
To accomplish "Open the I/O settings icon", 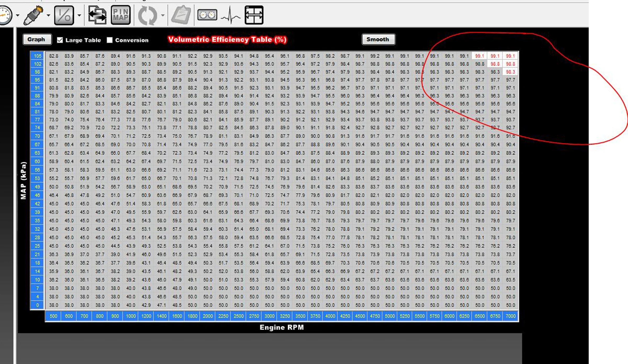I will tap(64, 15).
